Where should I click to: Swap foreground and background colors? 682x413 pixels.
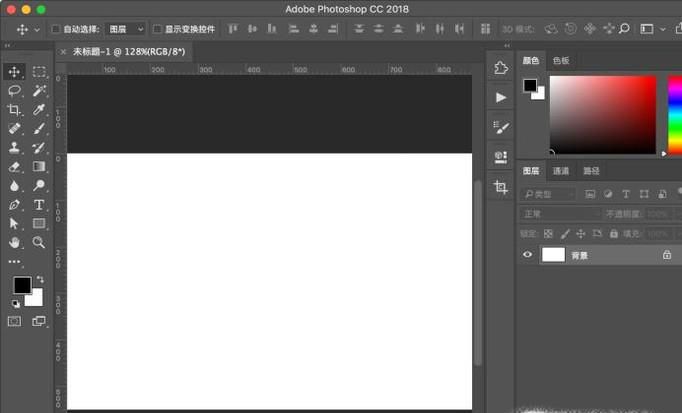(x=40, y=279)
